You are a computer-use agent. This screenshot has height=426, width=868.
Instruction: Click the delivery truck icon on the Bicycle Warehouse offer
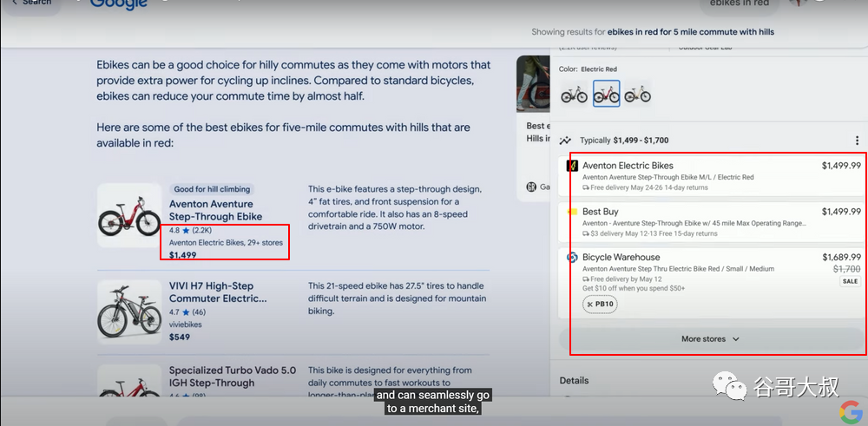[586, 279]
